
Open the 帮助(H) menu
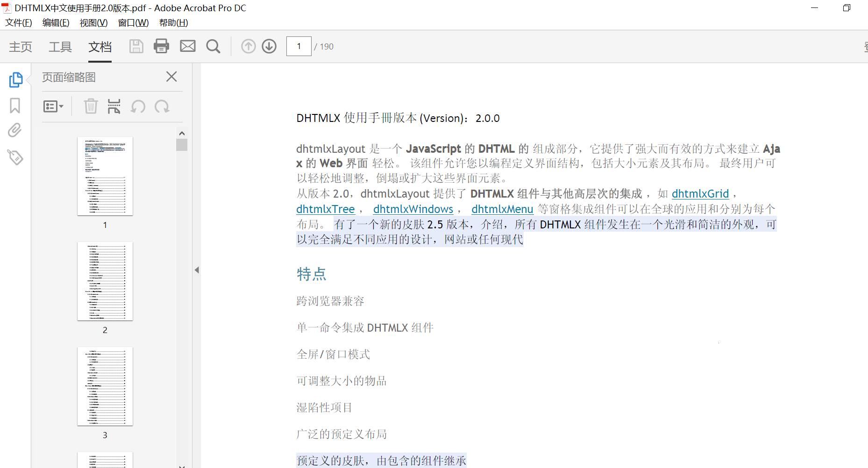pyautogui.click(x=173, y=23)
